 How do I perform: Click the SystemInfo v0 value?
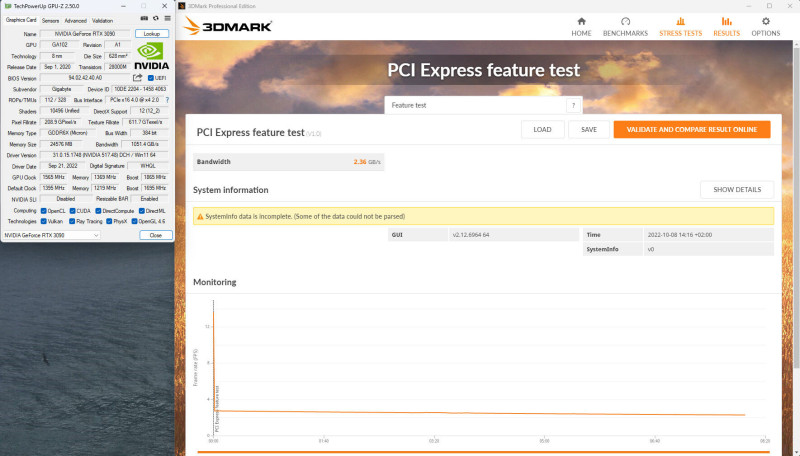coord(709,249)
